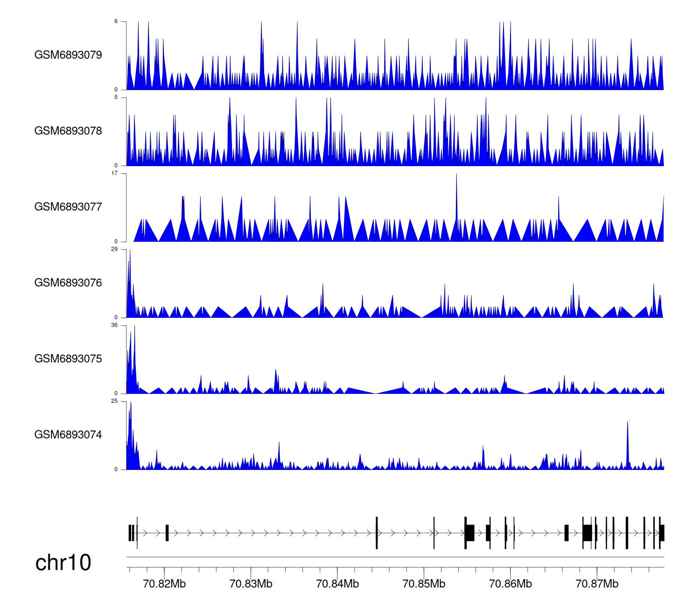Click the chr10 chromosome label
This screenshot has width=700, height=616.
pyautogui.click(x=63, y=563)
